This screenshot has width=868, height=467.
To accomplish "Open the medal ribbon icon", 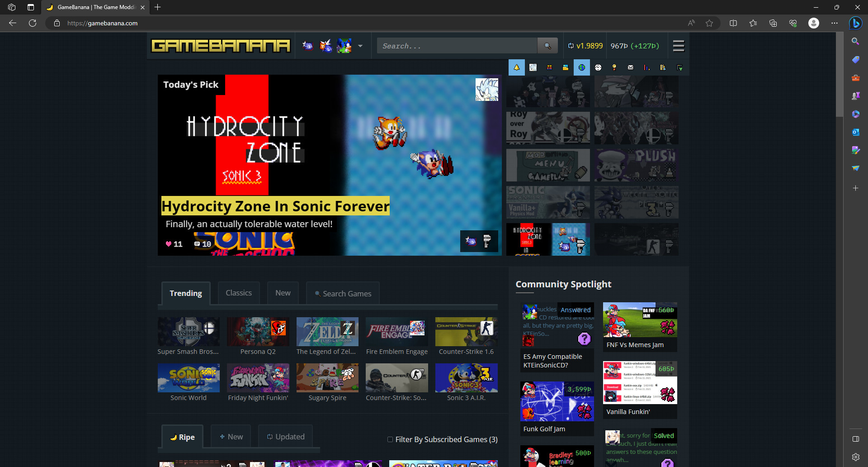I will pos(614,67).
